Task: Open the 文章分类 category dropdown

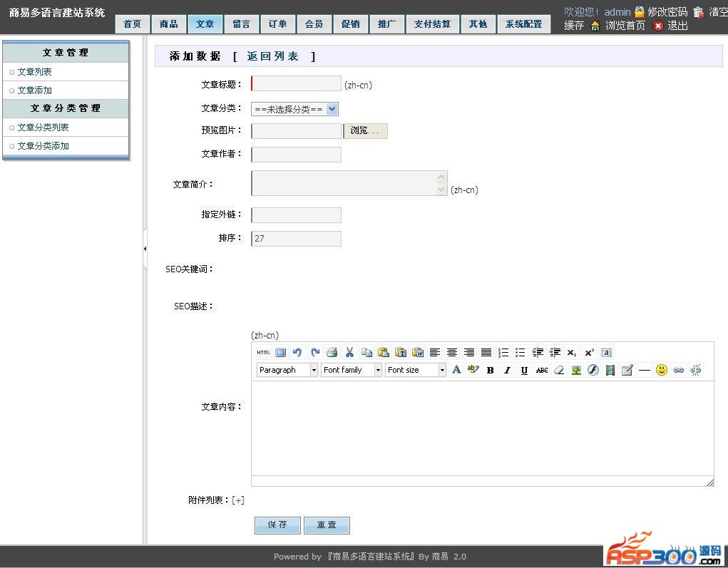Action: click(294, 109)
